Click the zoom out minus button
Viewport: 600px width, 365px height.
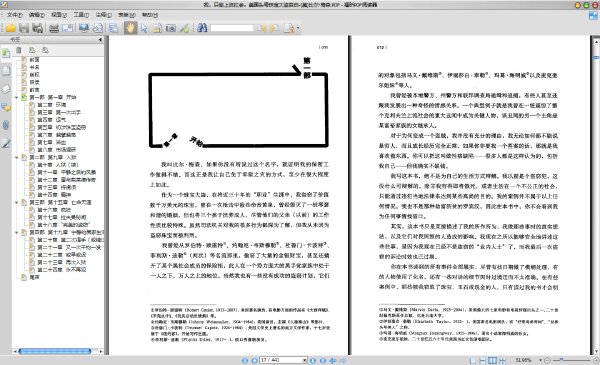pos(547,360)
